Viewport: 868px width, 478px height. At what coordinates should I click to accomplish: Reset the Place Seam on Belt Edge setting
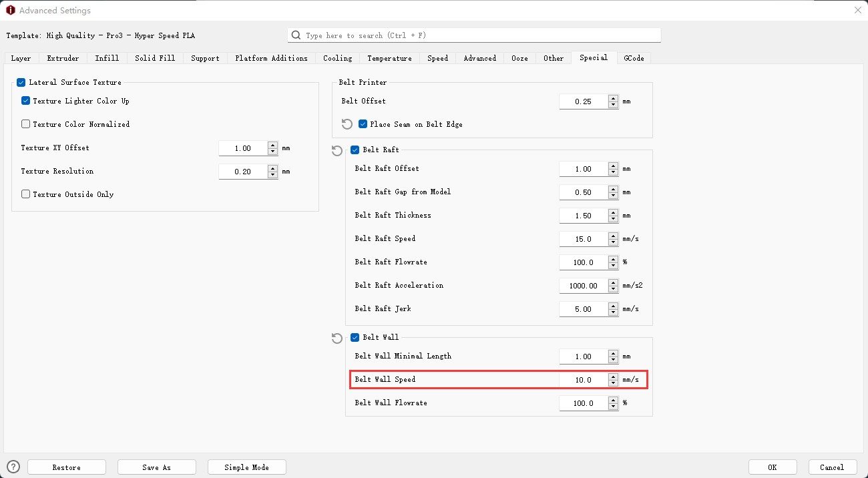345,124
